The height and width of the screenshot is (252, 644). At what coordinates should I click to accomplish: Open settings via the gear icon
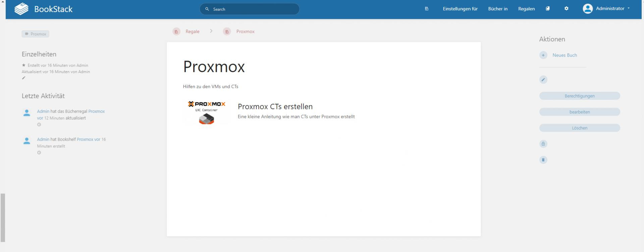[567, 9]
